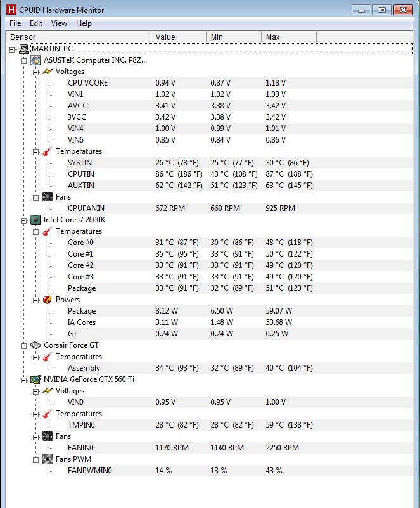Collapse the Powers group
Screen dimensions: 420x508
pos(35,300)
